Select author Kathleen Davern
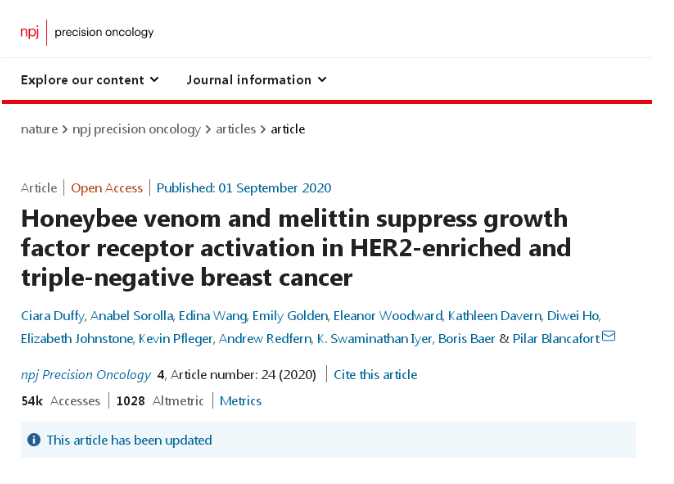The height and width of the screenshot is (484, 674). [x=494, y=316]
